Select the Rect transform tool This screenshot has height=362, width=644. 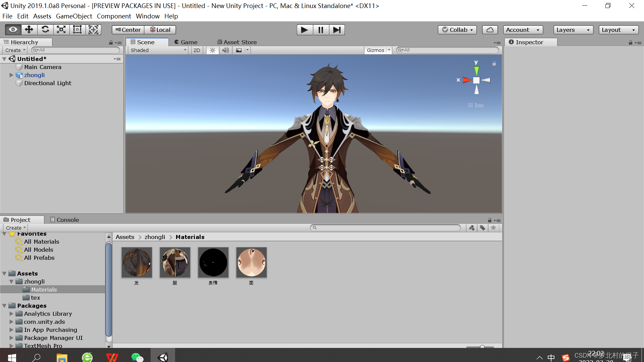pos(77,30)
